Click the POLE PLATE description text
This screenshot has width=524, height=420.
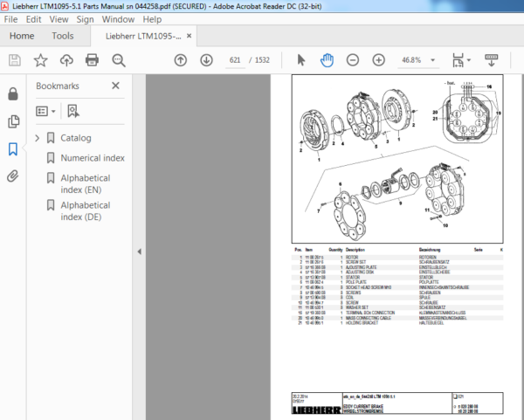(356, 282)
